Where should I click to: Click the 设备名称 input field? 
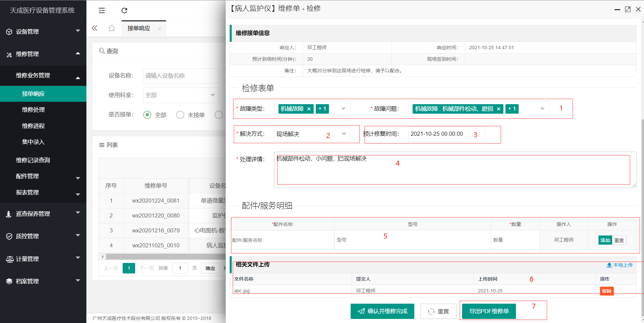(x=181, y=76)
